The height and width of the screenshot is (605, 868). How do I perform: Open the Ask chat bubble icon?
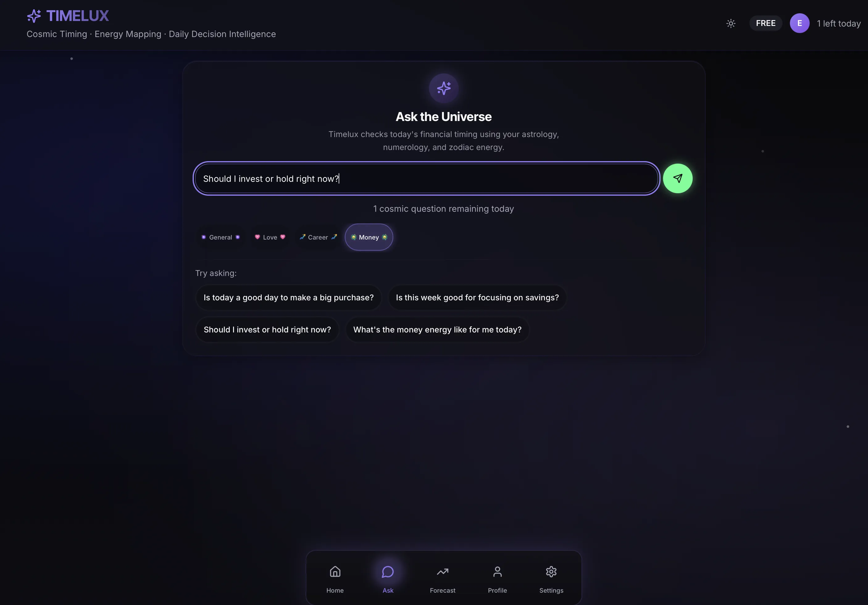point(388,571)
